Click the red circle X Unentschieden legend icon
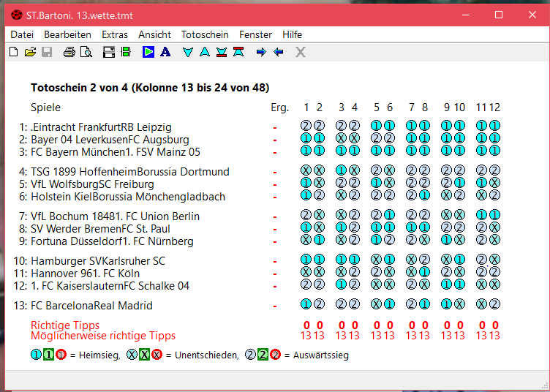The width and height of the screenshot is (550, 392). click(157, 355)
